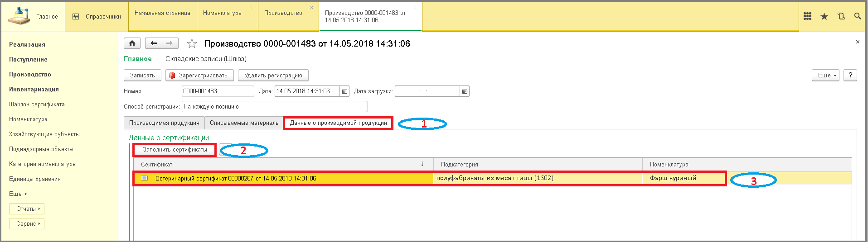Click Удалить регистрацию button
Viewport: 868px width, 242px height.
pyautogui.click(x=273, y=75)
